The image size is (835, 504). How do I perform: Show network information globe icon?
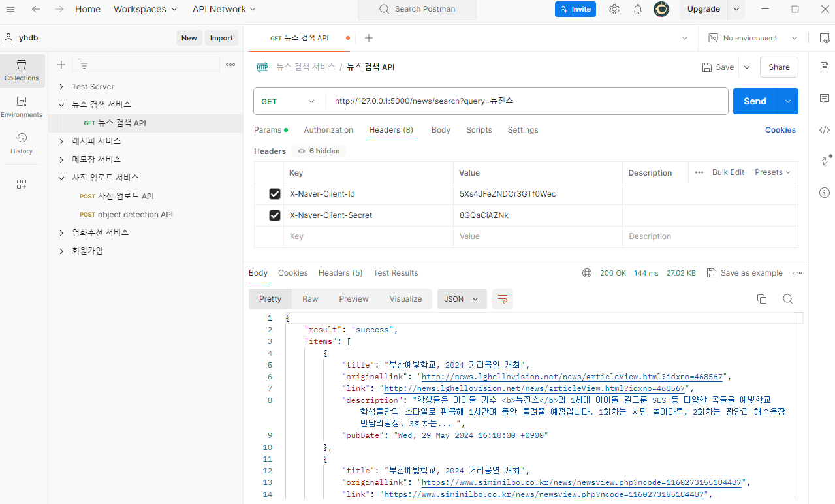[x=587, y=273]
